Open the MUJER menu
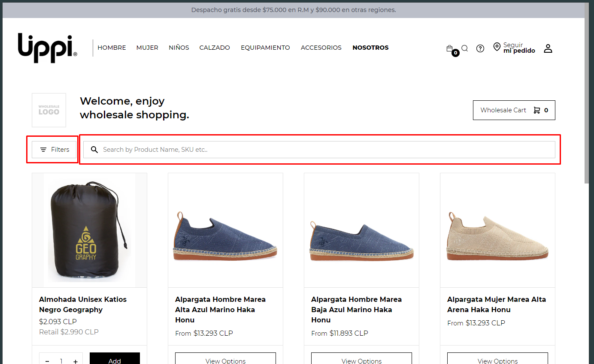 (x=147, y=48)
